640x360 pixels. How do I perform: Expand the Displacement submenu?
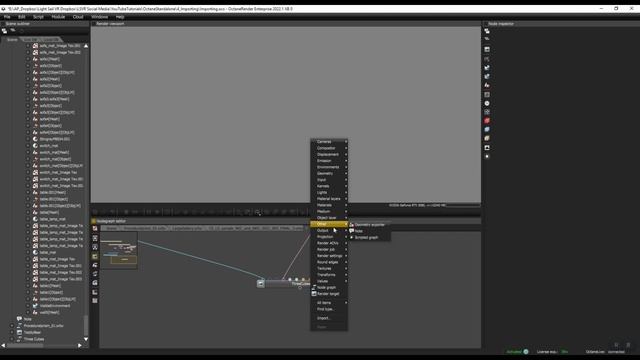(x=329, y=154)
